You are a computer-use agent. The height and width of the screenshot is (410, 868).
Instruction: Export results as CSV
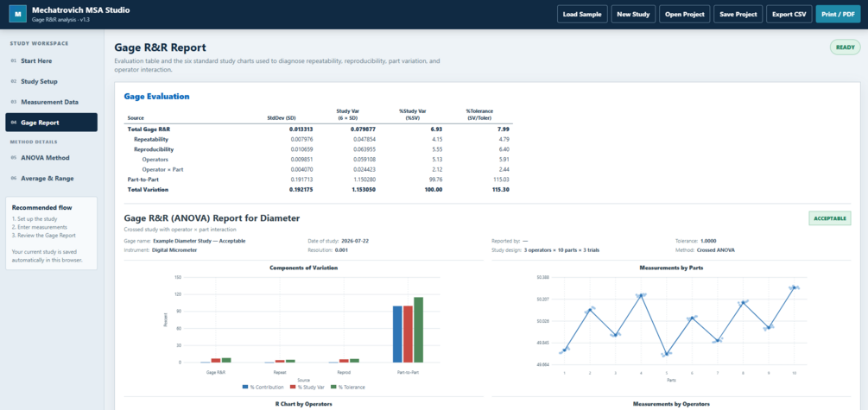(x=789, y=15)
